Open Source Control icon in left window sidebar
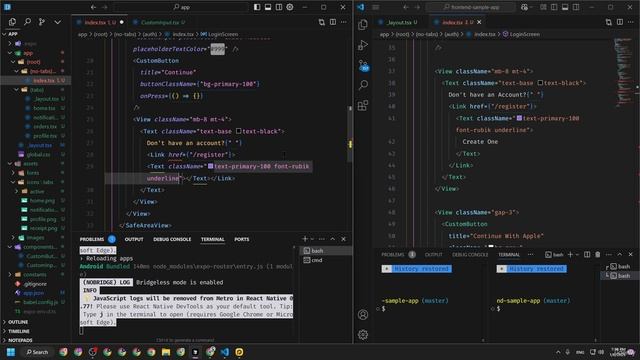 coord(42,22)
